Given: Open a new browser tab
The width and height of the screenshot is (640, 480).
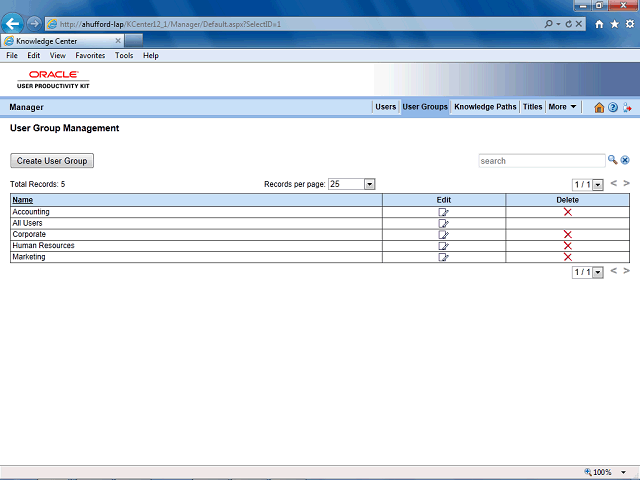Looking at the screenshot, I should (134, 40).
